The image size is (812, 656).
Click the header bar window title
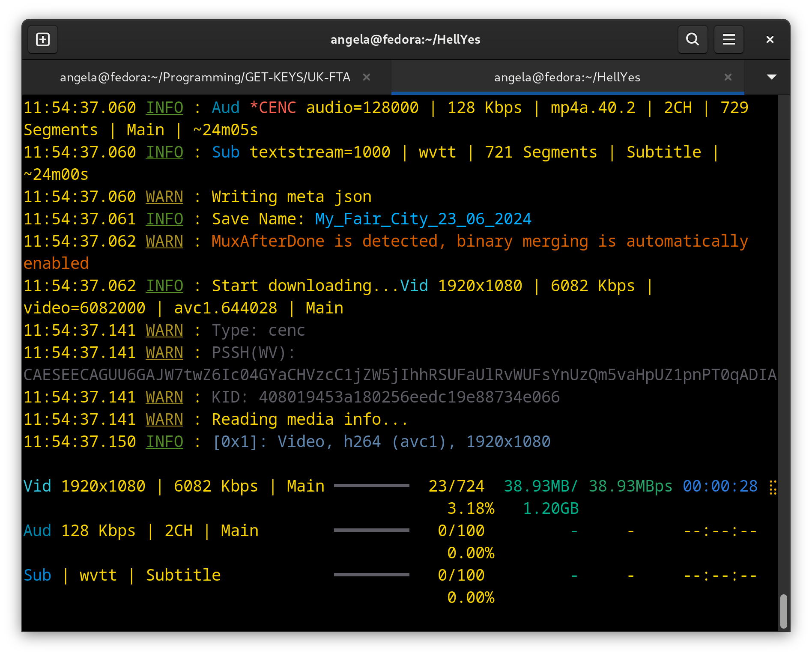(x=405, y=40)
